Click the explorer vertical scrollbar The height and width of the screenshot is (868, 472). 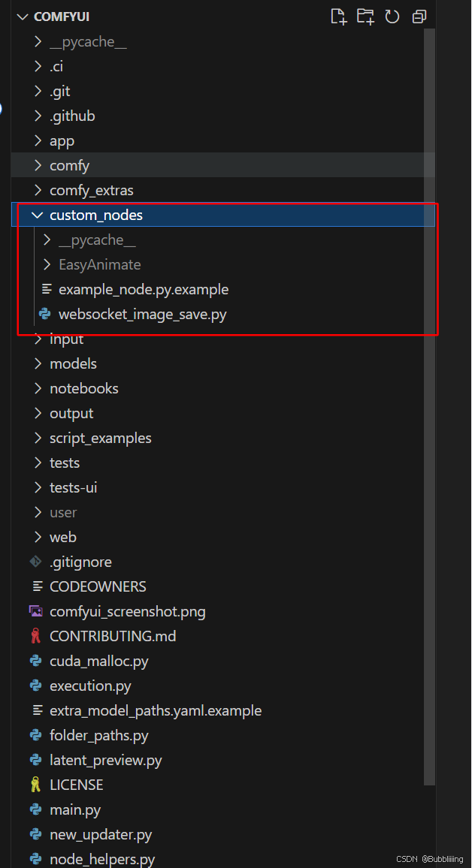429,407
